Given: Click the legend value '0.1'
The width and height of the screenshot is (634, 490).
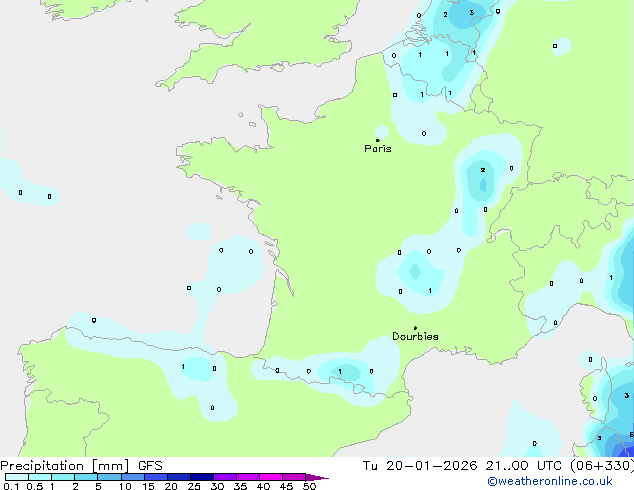Looking at the screenshot, I should [11, 486].
